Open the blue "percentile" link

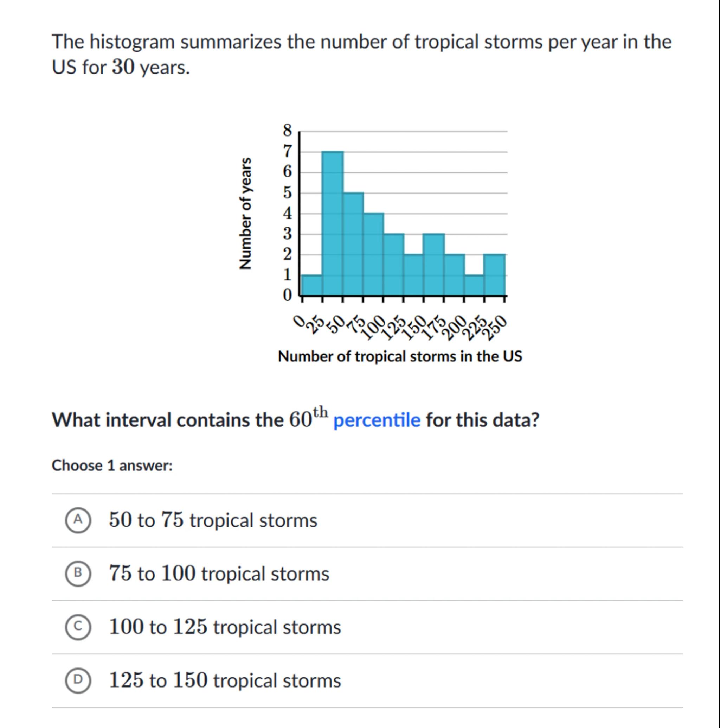[x=377, y=420]
